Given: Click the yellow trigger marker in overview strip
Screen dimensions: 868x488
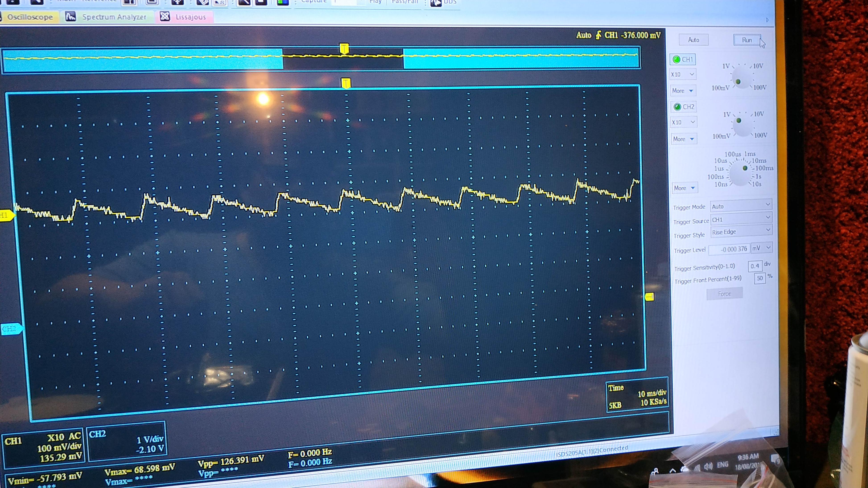Looking at the screenshot, I should click(344, 49).
